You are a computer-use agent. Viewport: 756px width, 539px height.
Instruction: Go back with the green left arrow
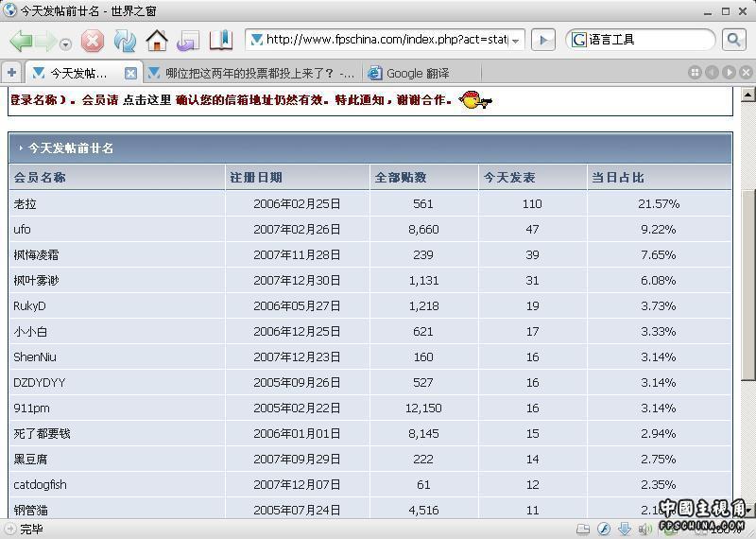[21, 41]
